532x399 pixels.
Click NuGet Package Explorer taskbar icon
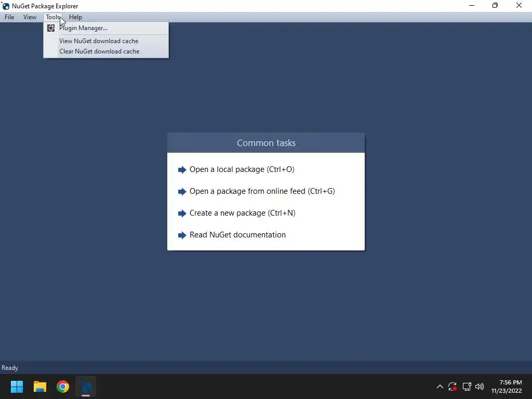pyautogui.click(x=86, y=387)
